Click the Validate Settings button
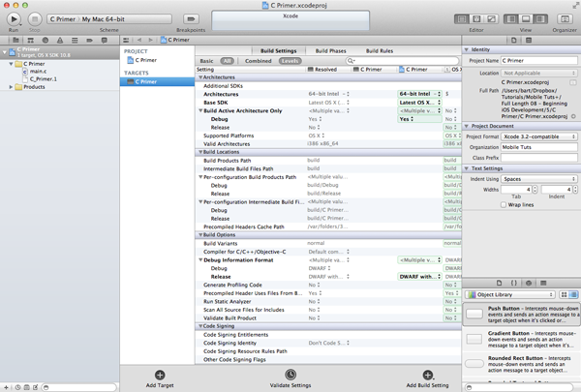This screenshot has width=581, height=392. click(x=290, y=378)
